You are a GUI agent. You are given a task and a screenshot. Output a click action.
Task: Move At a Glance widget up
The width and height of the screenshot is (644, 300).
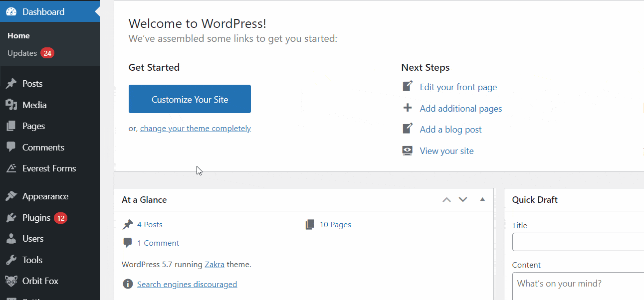coord(446,200)
